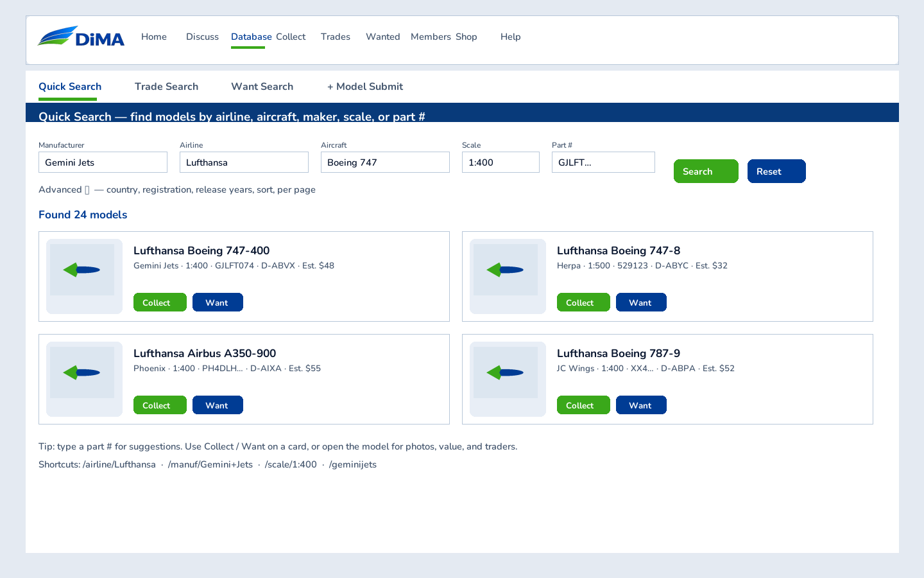View the Airbus A350-900 model thumbnail

click(x=84, y=379)
